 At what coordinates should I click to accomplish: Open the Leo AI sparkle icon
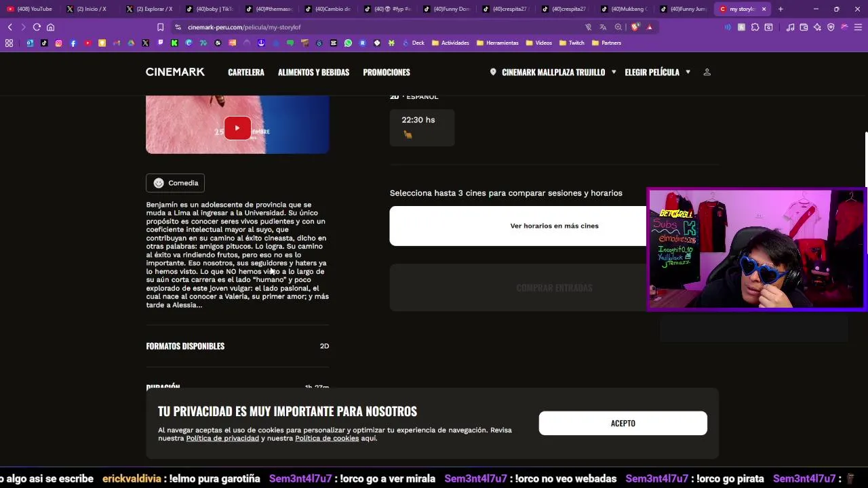[817, 27]
